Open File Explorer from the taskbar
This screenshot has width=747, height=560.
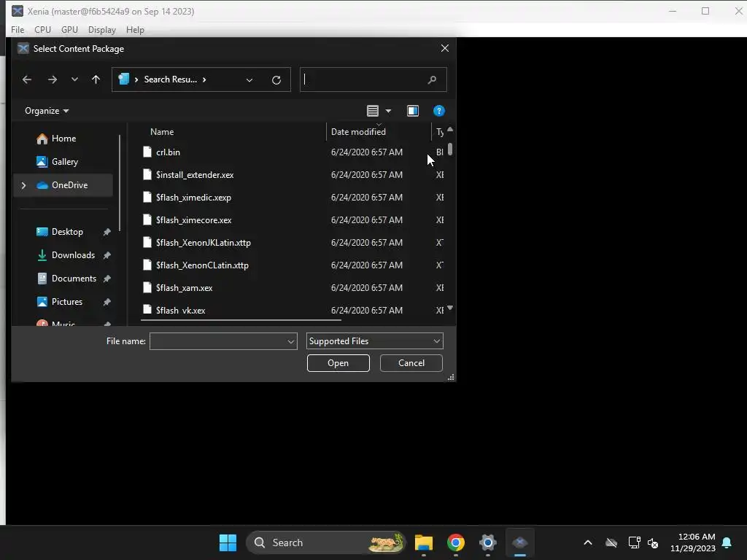point(424,542)
